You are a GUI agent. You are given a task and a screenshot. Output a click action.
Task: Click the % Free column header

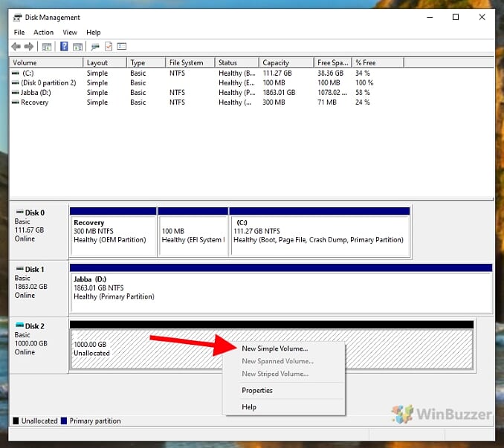tap(378, 62)
